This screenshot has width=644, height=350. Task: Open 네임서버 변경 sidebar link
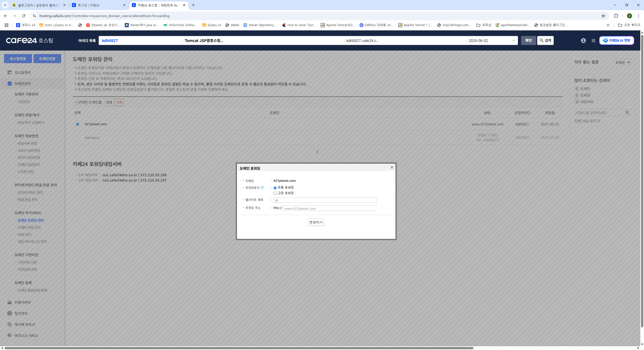pos(27,144)
